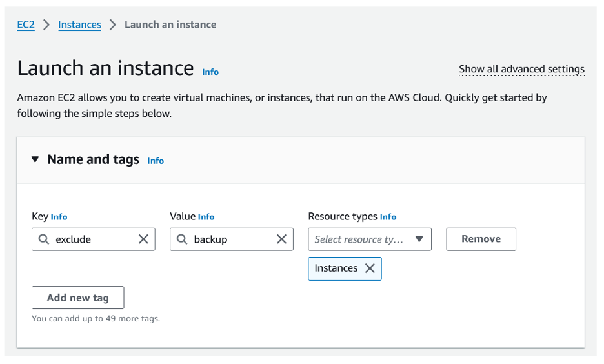The image size is (604, 364).
Task: Click the Name and tags heading
Action: point(93,159)
